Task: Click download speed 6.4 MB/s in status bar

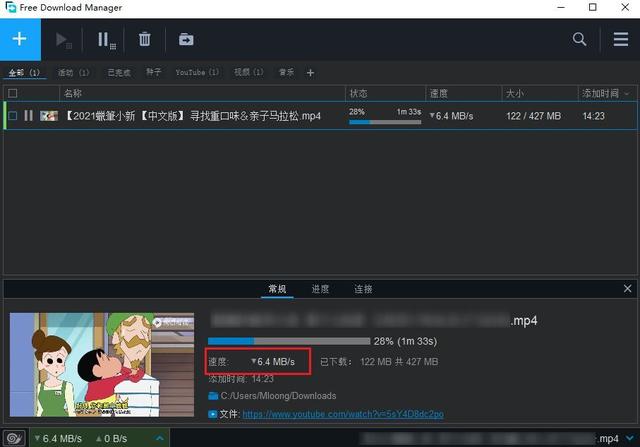Action: click(x=58, y=438)
